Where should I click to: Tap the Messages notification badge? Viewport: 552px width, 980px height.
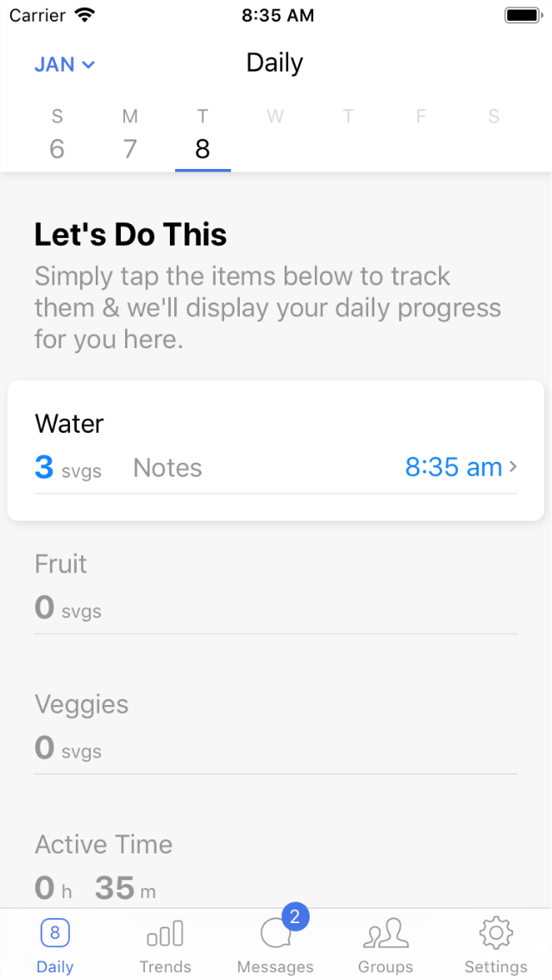click(x=295, y=918)
